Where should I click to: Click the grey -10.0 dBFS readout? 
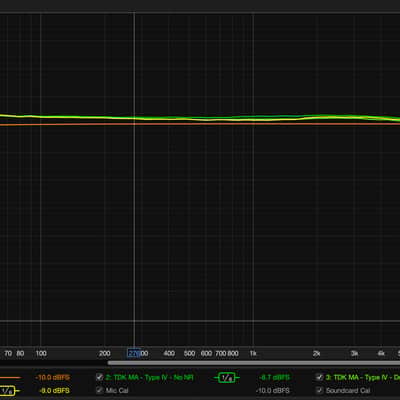273,390
